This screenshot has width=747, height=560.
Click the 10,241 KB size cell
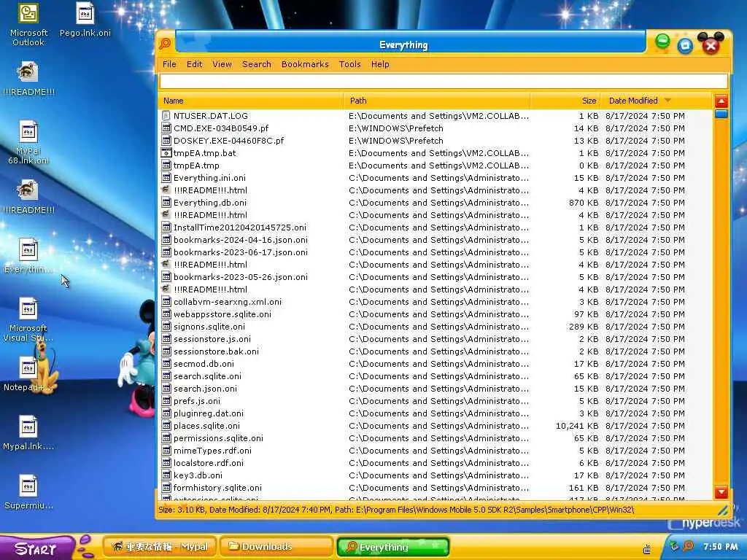576,426
